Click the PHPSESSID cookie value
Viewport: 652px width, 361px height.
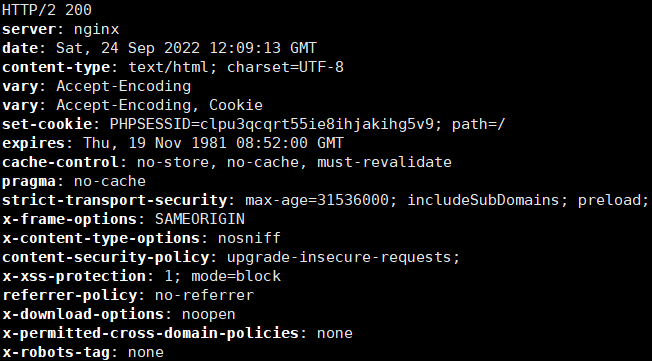(x=272, y=125)
